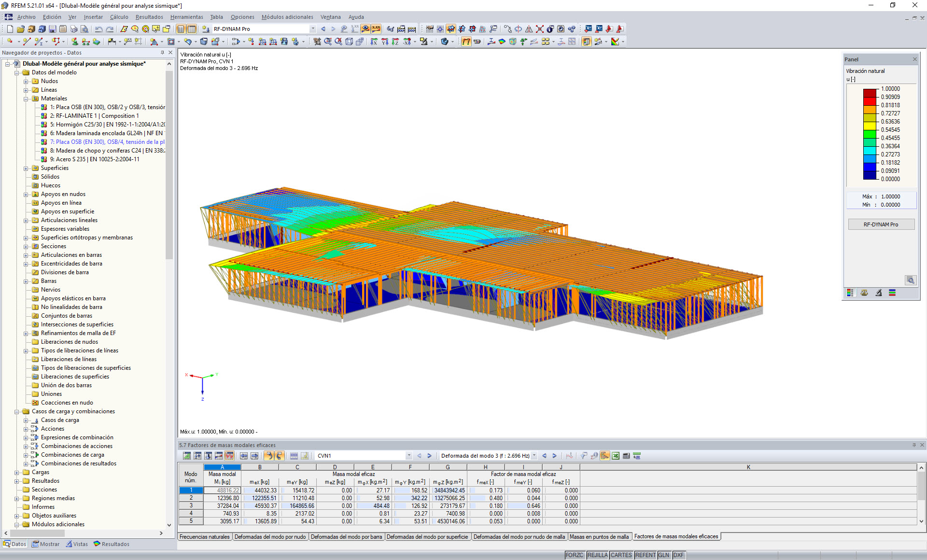The width and height of the screenshot is (927, 560).
Task: Click the New model icon in the toolbar
Action: (10, 29)
